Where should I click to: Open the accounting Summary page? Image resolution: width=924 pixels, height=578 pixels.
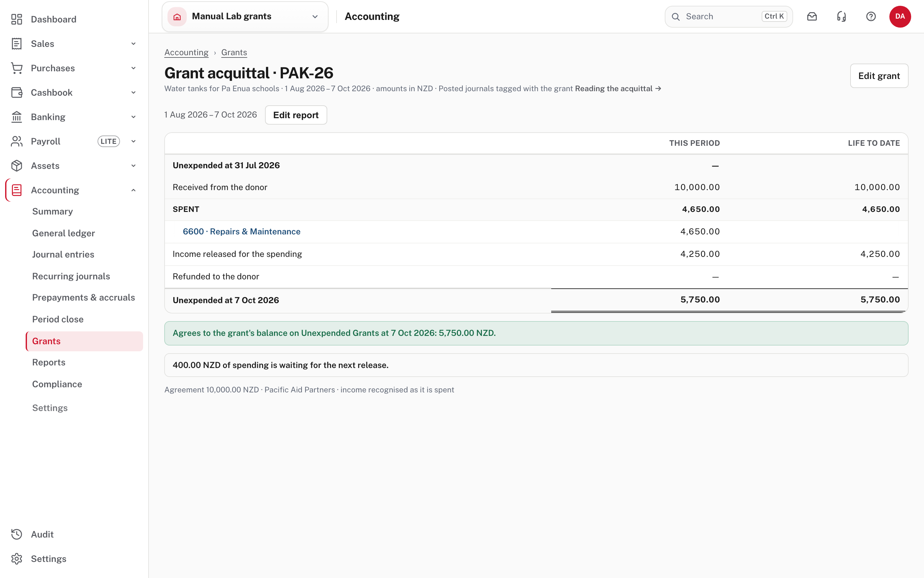click(x=52, y=211)
